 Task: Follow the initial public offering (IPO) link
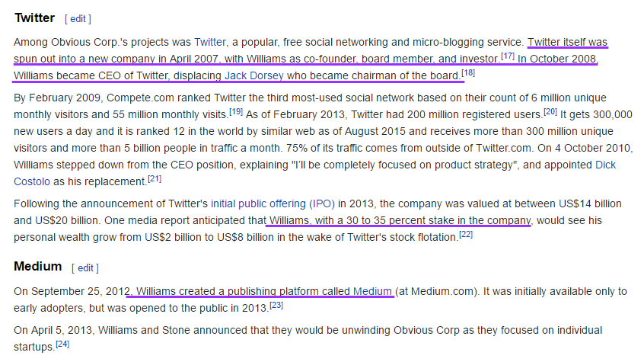273,203
